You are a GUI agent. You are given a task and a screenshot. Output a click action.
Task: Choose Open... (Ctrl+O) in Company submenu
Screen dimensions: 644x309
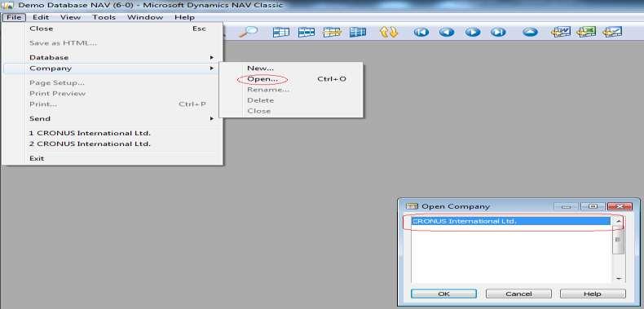[x=291, y=79]
